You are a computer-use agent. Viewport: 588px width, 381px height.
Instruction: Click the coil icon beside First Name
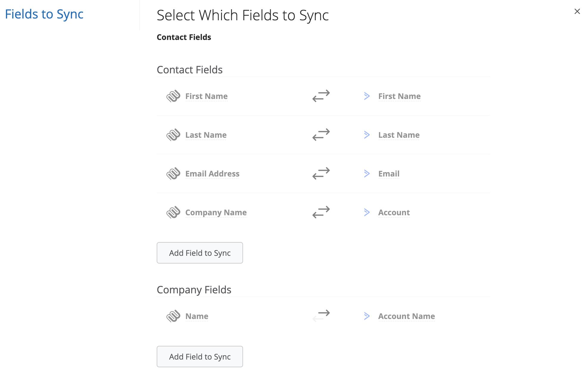point(173,96)
